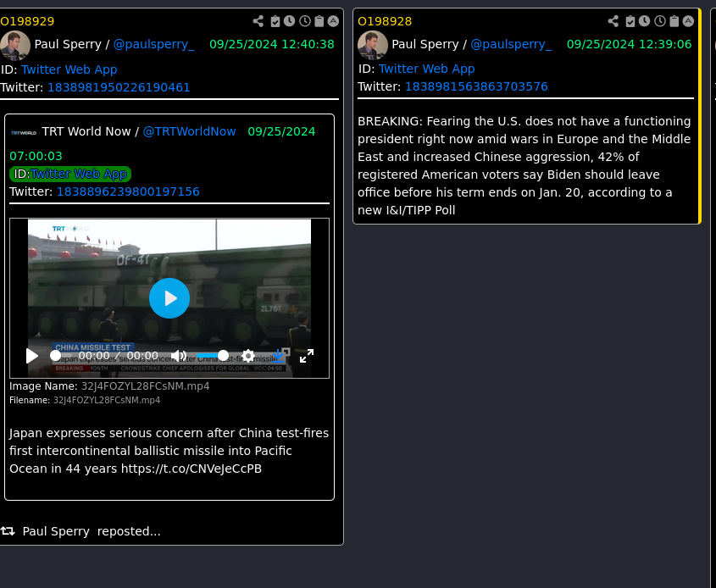716x588 pixels.
Task: Mute the video using the speaker icon
Action: click(179, 356)
